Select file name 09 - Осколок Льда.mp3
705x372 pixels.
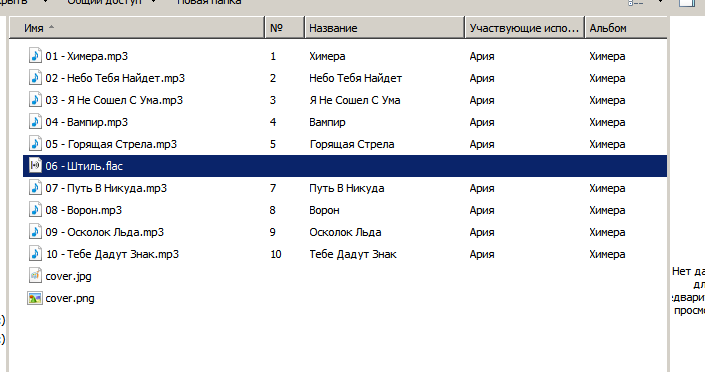coord(105,233)
